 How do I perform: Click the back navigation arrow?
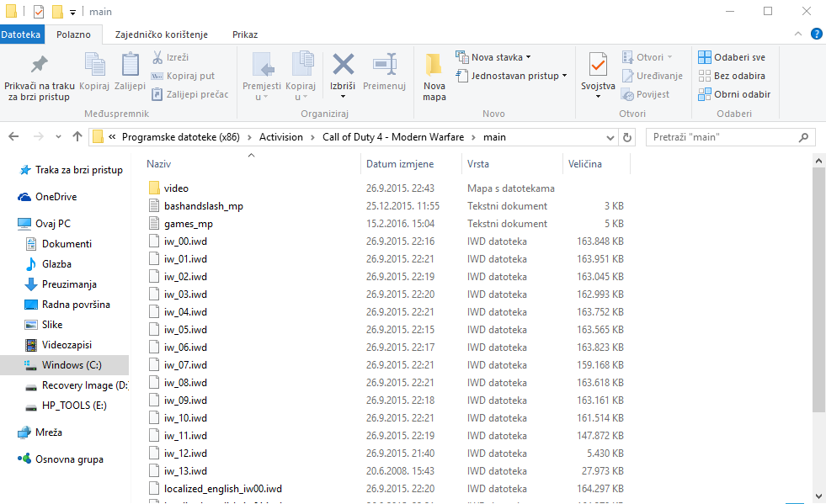click(13, 137)
